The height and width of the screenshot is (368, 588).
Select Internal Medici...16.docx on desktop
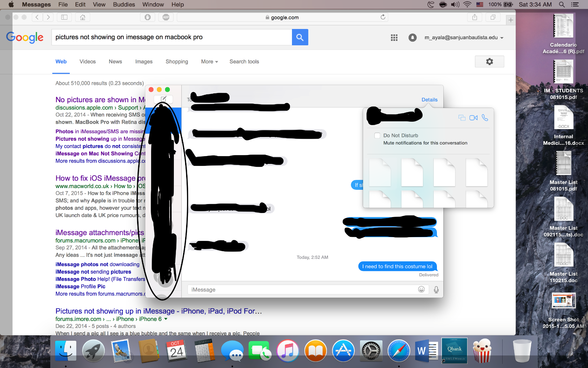pos(563,126)
